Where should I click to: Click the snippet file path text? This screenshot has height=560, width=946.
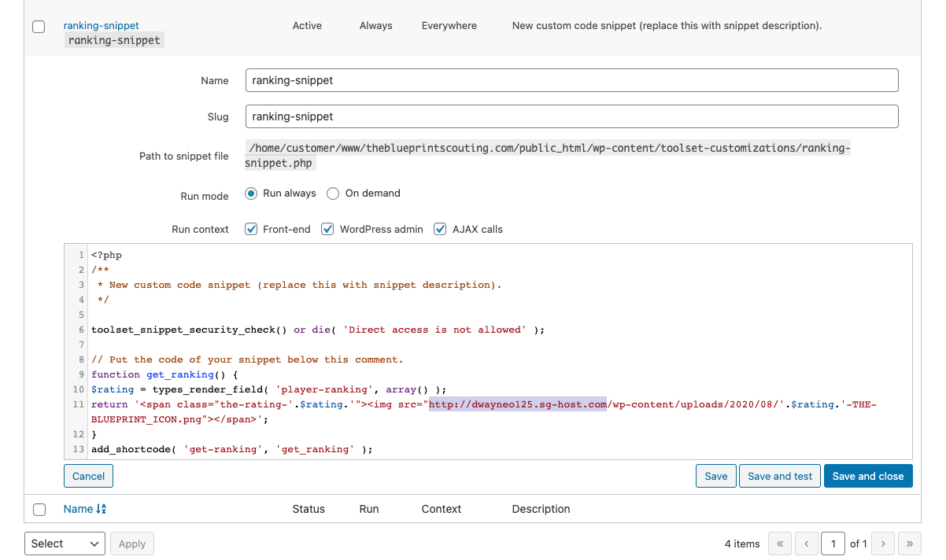point(548,156)
